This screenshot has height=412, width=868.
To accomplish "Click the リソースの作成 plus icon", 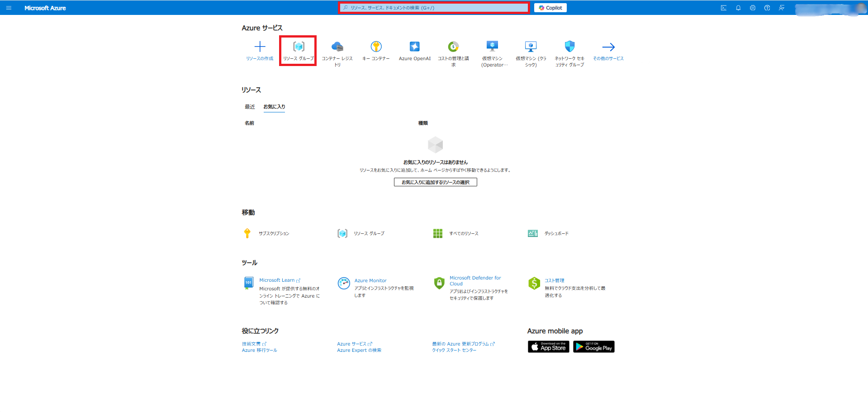I will (x=260, y=47).
